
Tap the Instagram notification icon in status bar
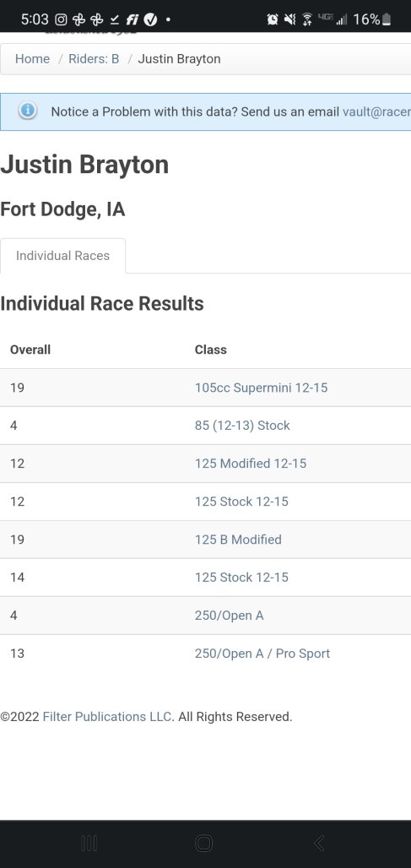pos(62,20)
